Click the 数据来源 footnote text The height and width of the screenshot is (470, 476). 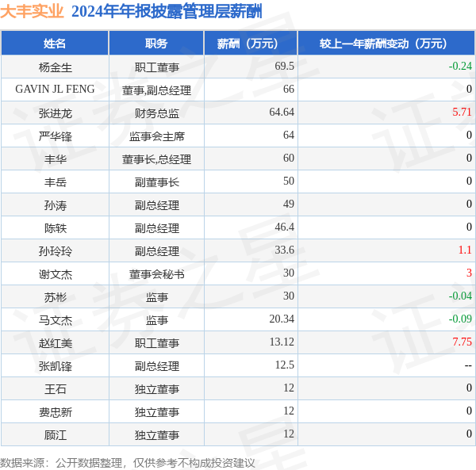click(x=128, y=463)
